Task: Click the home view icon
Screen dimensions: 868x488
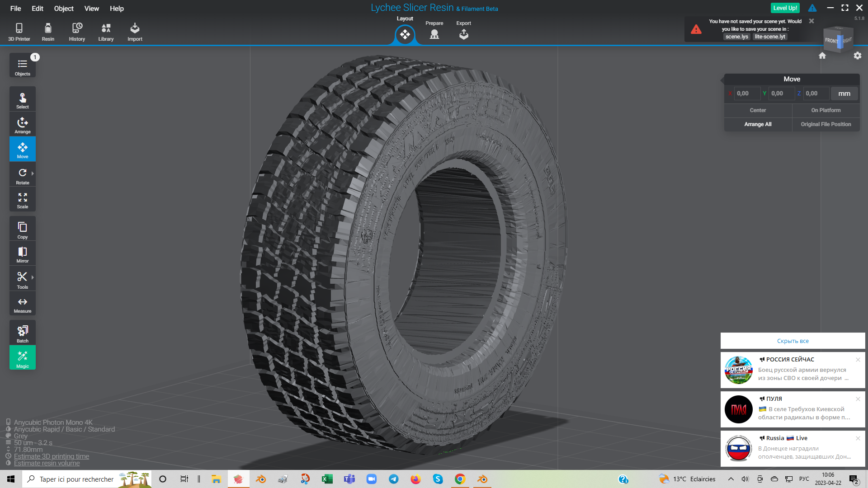Action: point(822,56)
